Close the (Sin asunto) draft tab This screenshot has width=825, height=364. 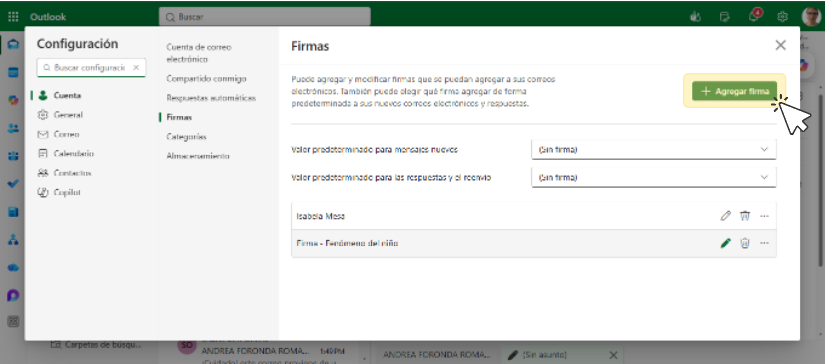pos(613,355)
